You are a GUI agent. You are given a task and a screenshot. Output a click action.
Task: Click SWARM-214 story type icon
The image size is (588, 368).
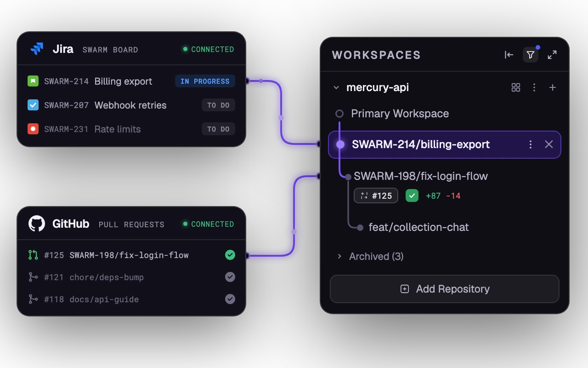(x=33, y=81)
